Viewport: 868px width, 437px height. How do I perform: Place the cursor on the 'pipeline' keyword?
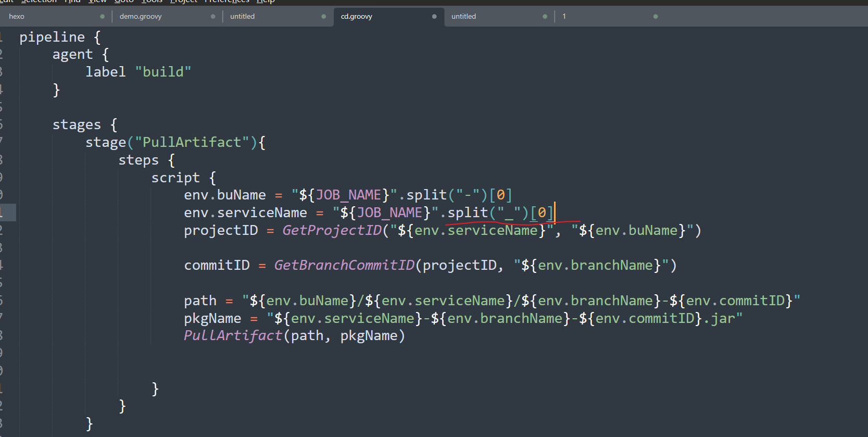point(52,38)
